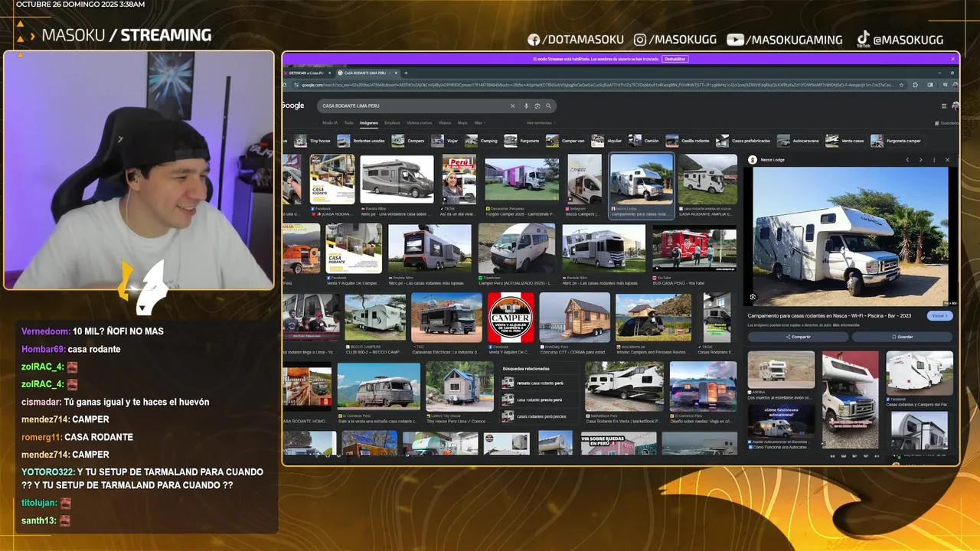Open Google Lens image search icon
Image resolution: width=980 pixels, height=551 pixels.
537,106
